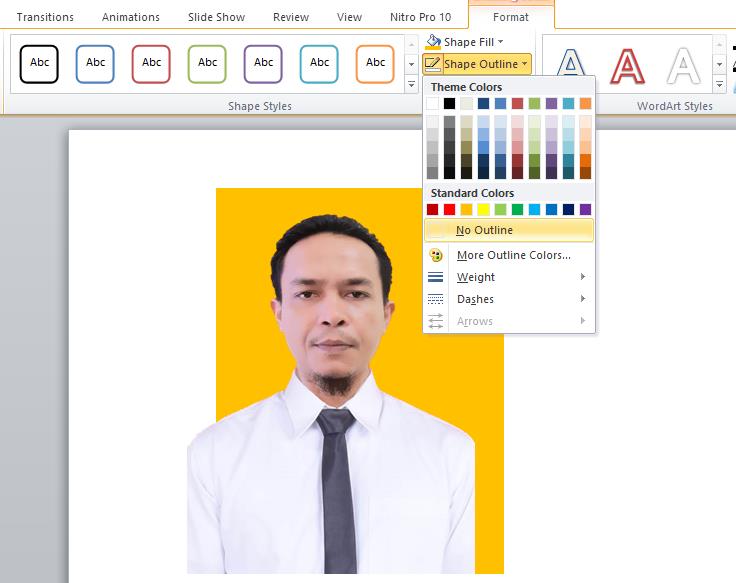736x583 pixels.
Task: Expand the Shape Styles gallery more button
Action: tap(411, 86)
